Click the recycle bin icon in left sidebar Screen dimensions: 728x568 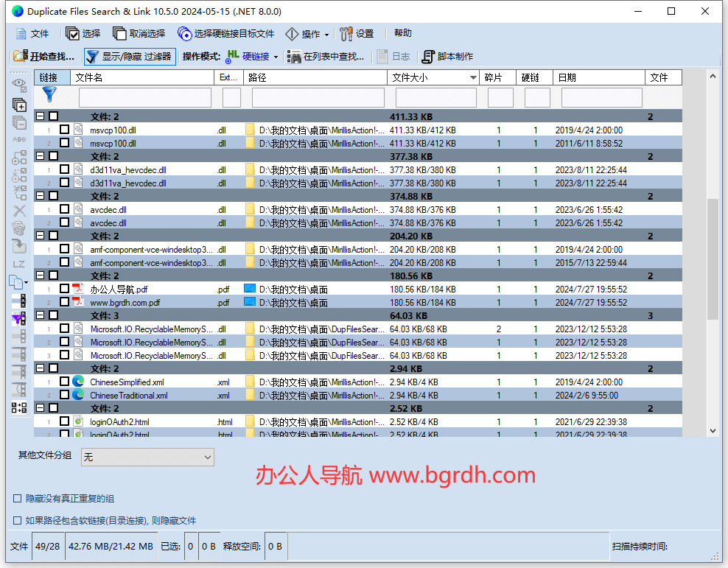click(x=19, y=228)
